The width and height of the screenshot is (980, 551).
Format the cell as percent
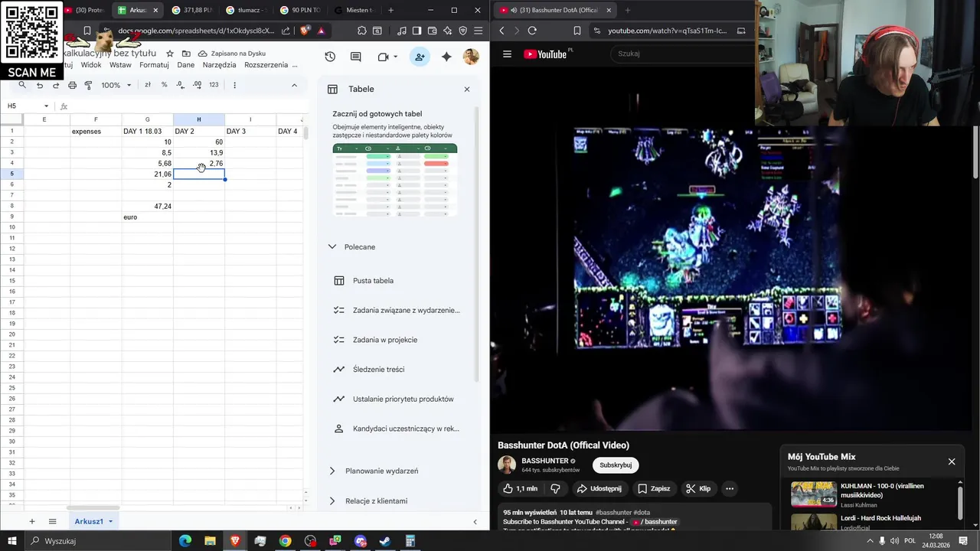coord(164,85)
